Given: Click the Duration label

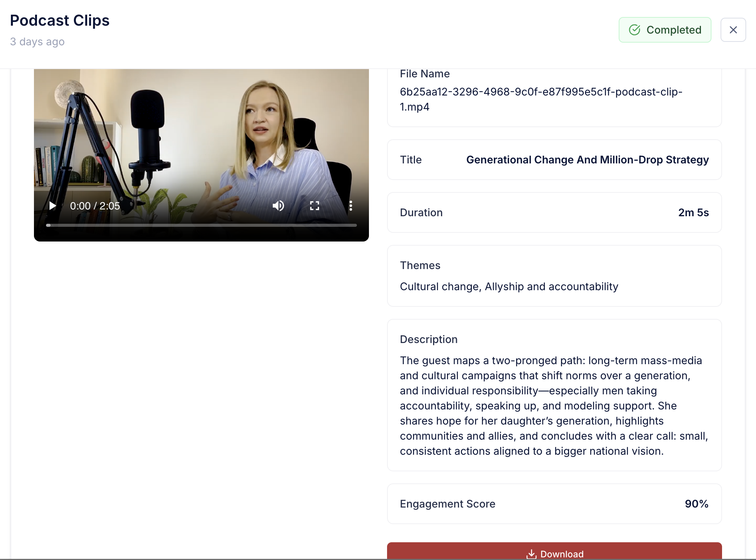Looking at the screenshot, I should coord(421,212).
